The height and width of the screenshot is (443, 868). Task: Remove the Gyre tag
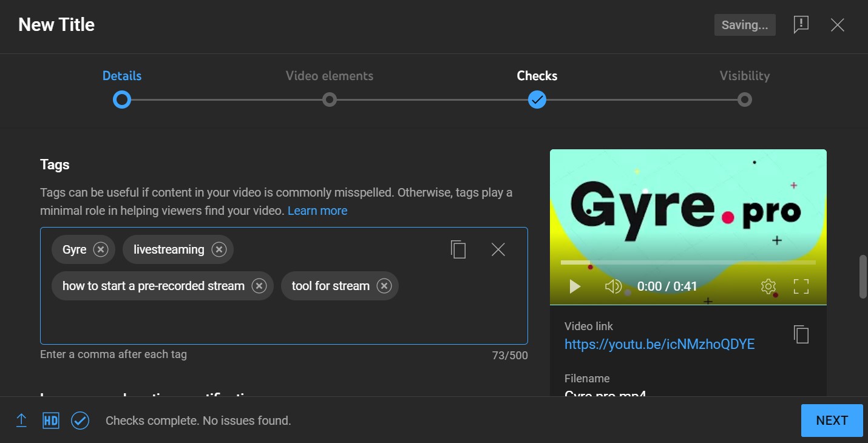(101, 249)
